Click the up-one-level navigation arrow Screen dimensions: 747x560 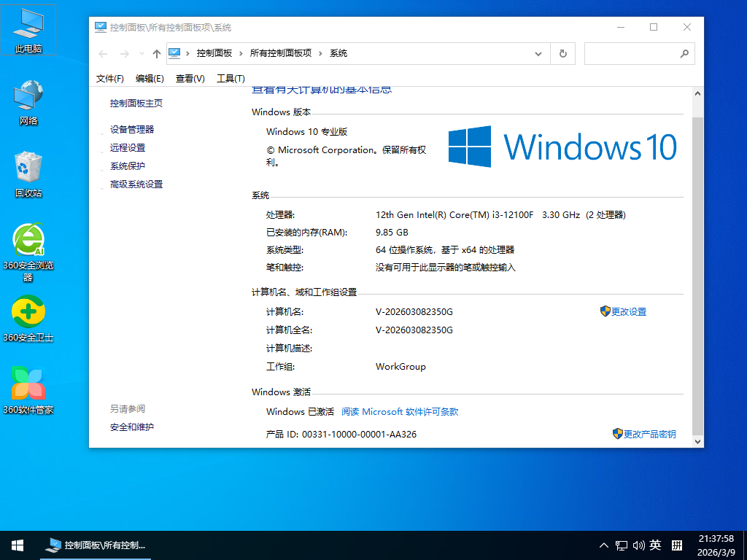tap(156, 53)
